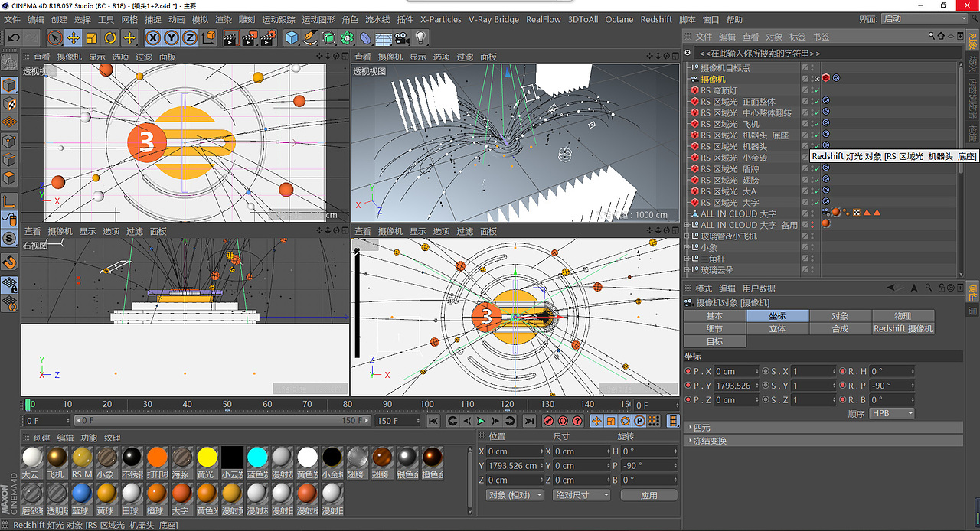Viewport: 980px width, 531px height.
Task: Add a Light object bulb icon
Action: pyautogui.click(x=420, y=37)
